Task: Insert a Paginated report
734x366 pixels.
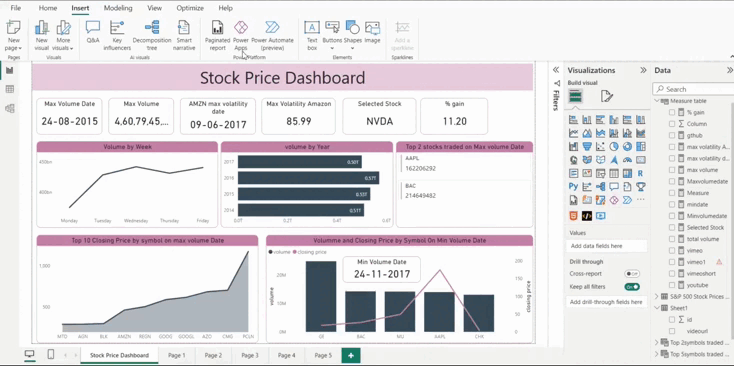Action: point(217,35)
